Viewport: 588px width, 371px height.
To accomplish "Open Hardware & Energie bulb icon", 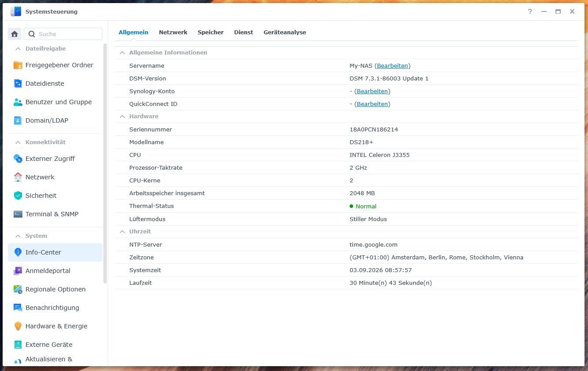I will click(x=18, y=326).
